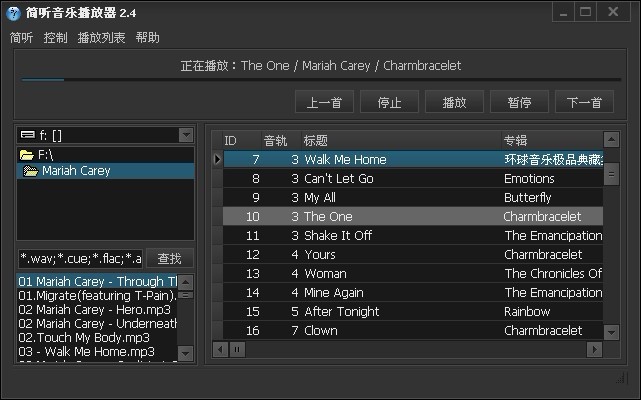Click the Emotions album cell
Image resolution: width=641 pixels, height=400 pixels.
(552, 178)
